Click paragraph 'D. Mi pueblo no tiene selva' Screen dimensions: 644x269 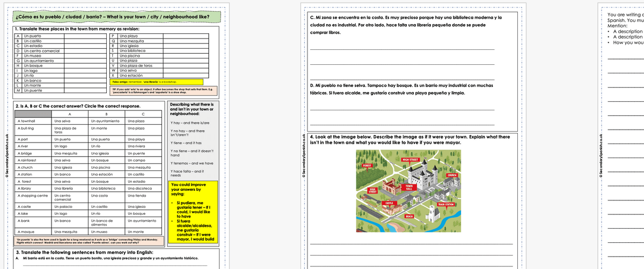pyautogui.click(x=402, y=89)
